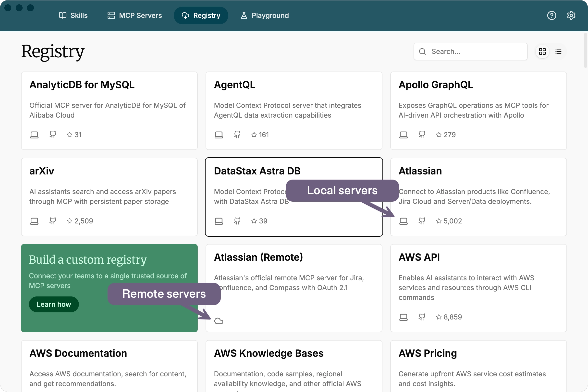The image size is (588, 392).
Task: Open the AWS Documentation card title
Action: tap(78, 354)
